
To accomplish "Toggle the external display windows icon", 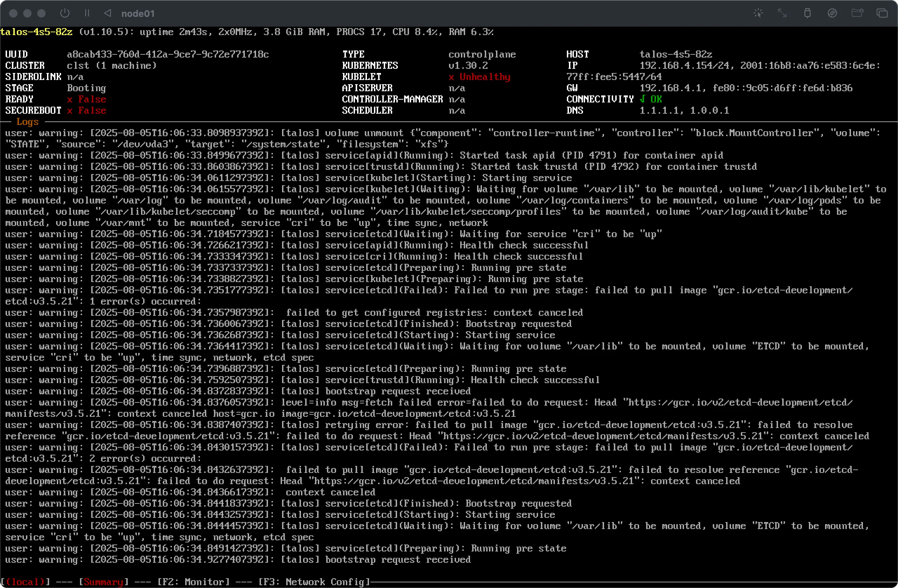I will pyautogui.click(x=883, y=13).
